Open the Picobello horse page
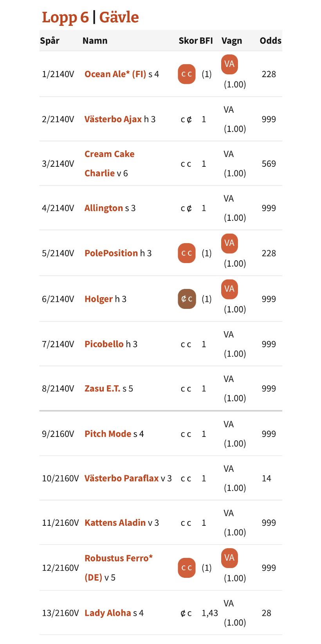The height and width of the screenshot is (644, 321). click(104, 344)
